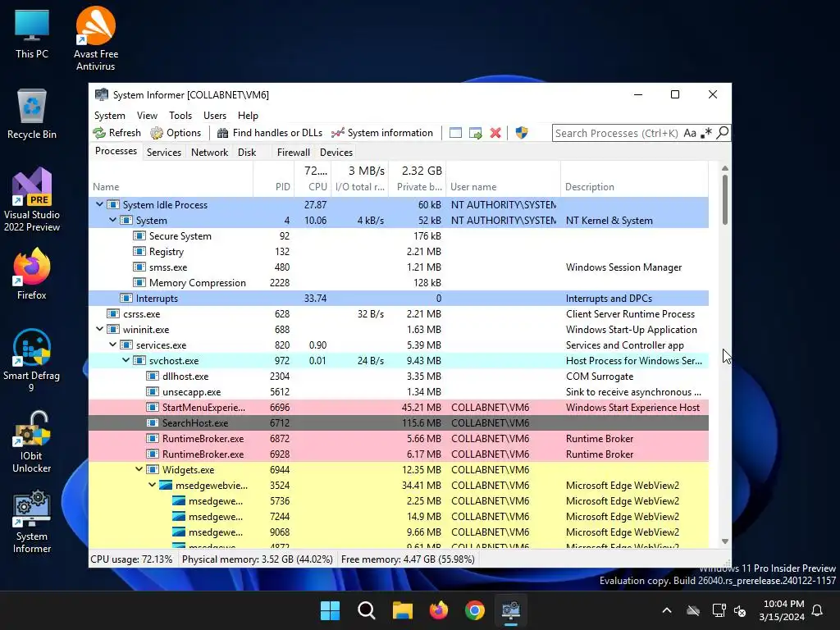Collapse the msedgewebview 3524 node
Image resolution: width=840 pixels, height=630 pixels.
point(152,485)
